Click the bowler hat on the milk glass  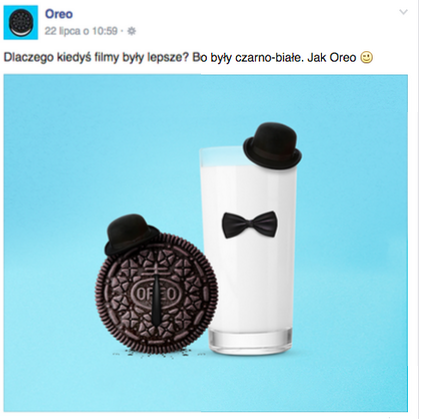pyautogui.click(x=272, y=145)
